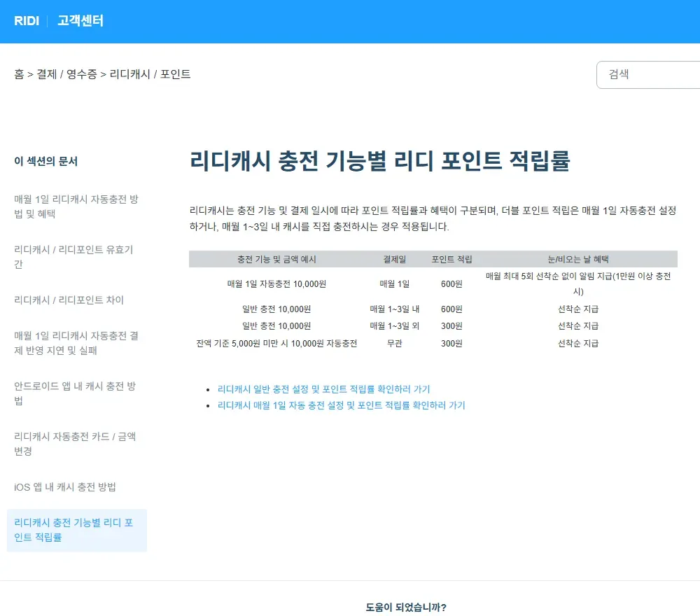Viewport: 700px width, 616px height.
Task: Click cell 무관 in 결제일 column
Action: (x=395, y=343)
